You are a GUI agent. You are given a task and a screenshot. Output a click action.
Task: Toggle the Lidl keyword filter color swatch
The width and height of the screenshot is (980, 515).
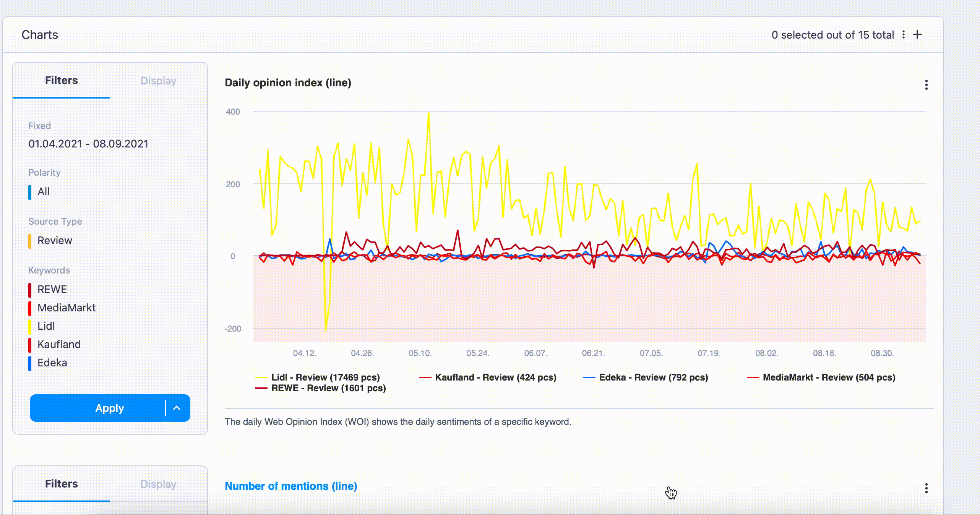[x=31, y=326]
